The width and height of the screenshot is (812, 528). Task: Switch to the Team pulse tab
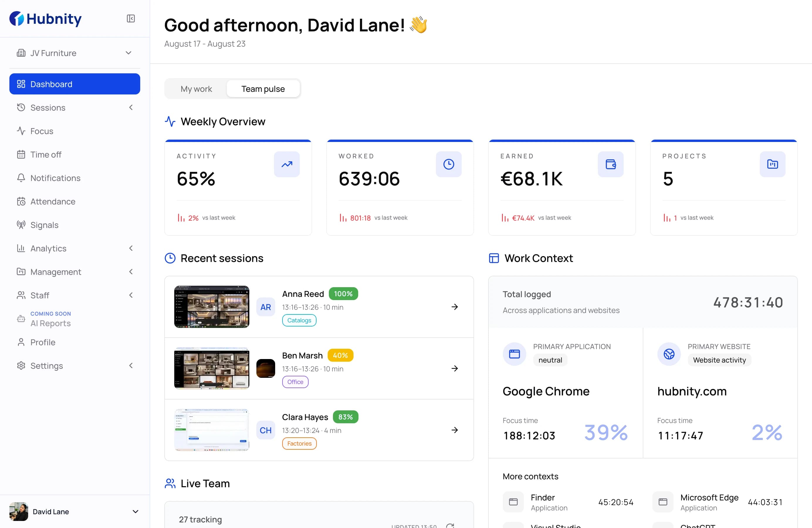click(x=263, y=89)
